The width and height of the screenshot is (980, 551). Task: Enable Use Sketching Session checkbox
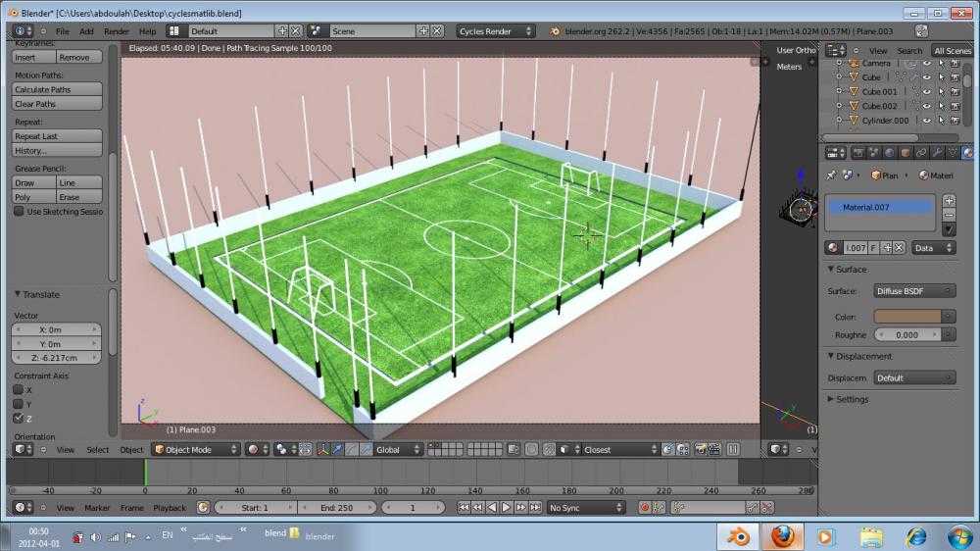[x=19, y=212]
